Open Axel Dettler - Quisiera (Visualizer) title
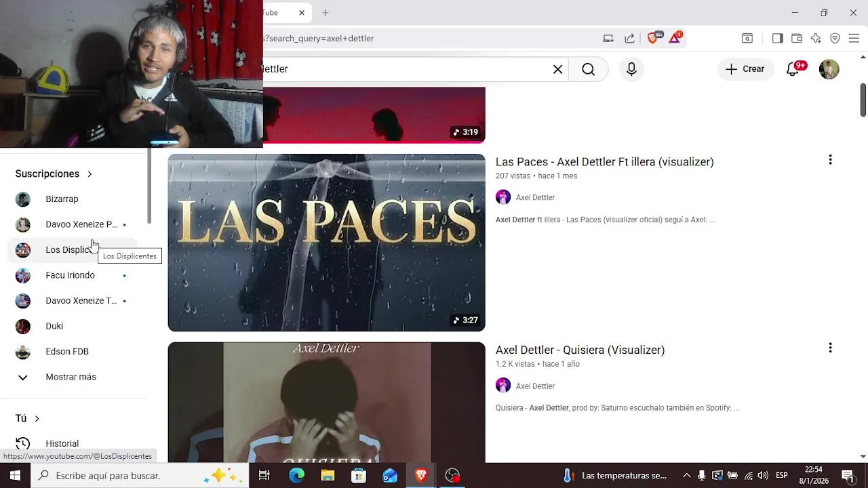Image resolution: width=868 pixels, height=488 pixels. [580, 350]
